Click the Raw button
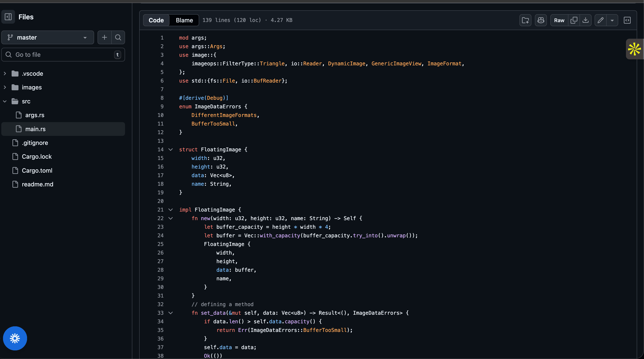The image size is (644, 359). (559, 20)
